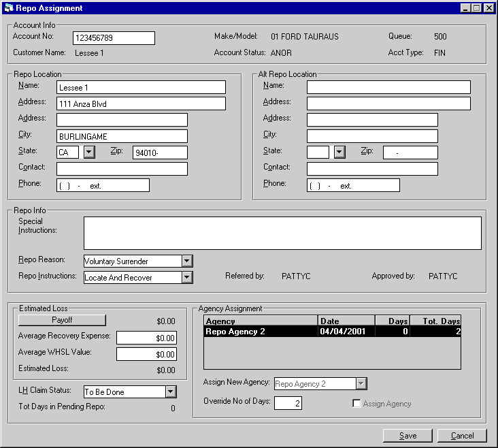
Task: Expand the Repo Instructions dropdown
Action: (187, 277)
